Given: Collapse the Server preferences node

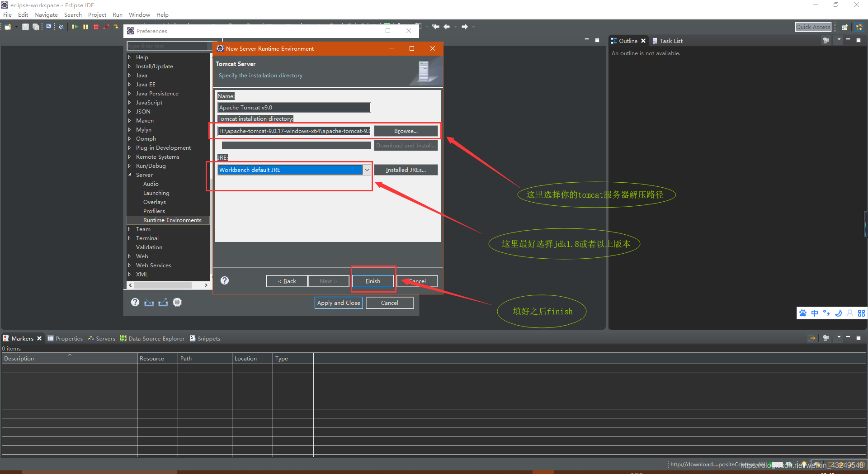Looking at the screenshot, I should 129,175.
